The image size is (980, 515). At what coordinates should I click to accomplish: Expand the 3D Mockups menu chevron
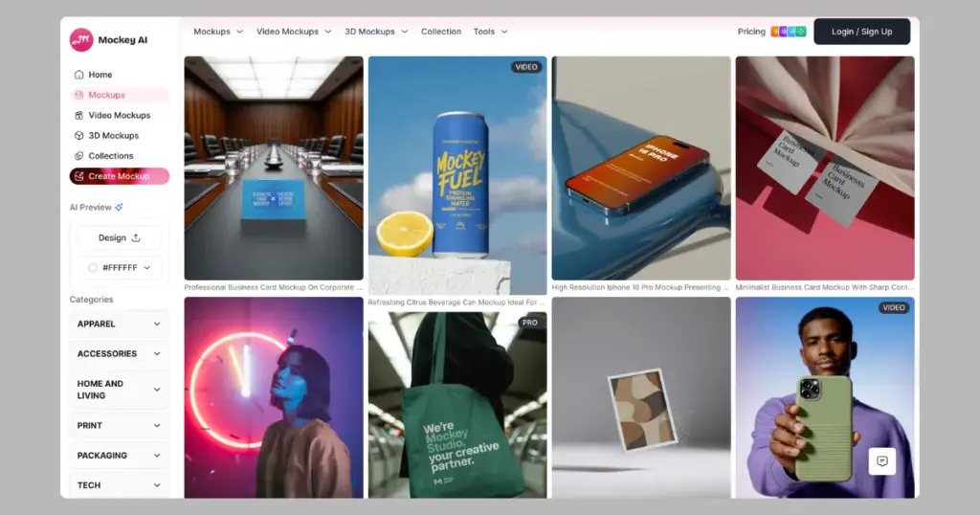point(405,32)
